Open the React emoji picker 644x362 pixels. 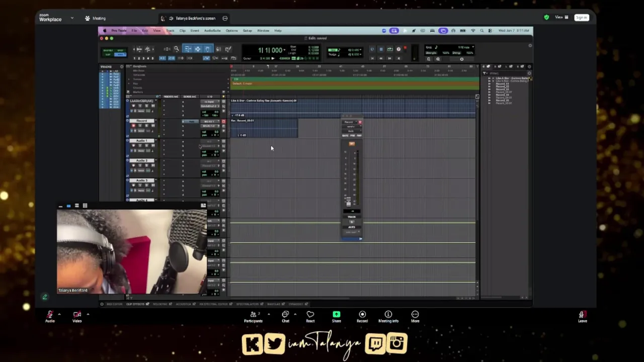(x=310, y=317)
